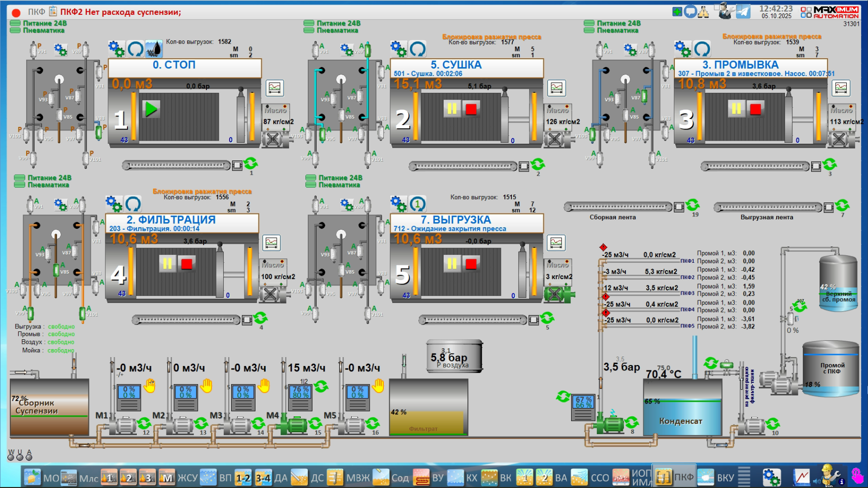Screen dimensions: 868x488
Task: Toggle the auto mode icon on Сборная лента
Action: click(x=693, y=204)
